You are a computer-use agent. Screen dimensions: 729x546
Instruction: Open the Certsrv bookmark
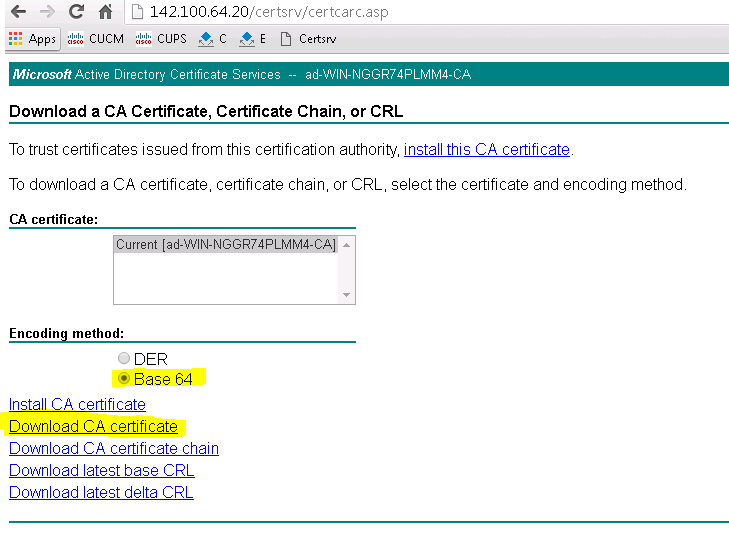[308, 39]
